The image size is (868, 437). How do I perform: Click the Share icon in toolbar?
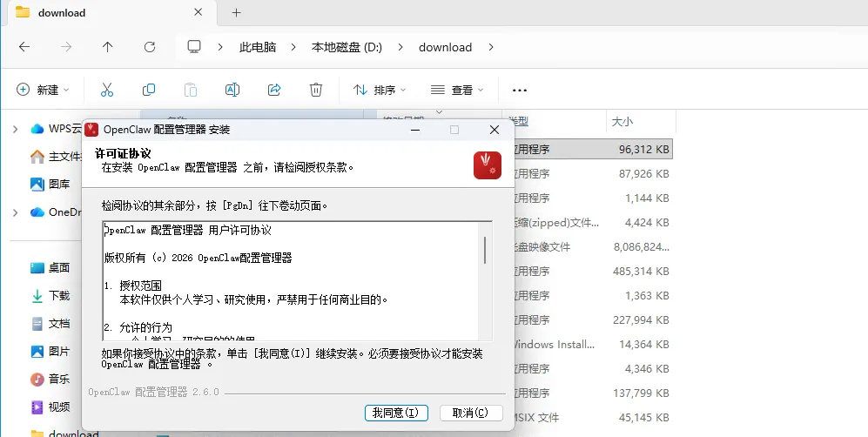(x=274, y=90)
